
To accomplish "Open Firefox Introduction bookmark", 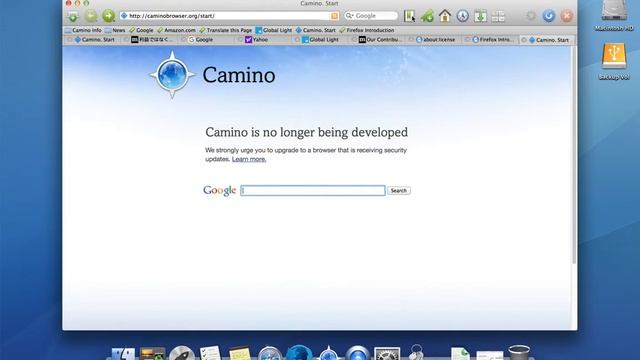I will (x=367, y=30).
